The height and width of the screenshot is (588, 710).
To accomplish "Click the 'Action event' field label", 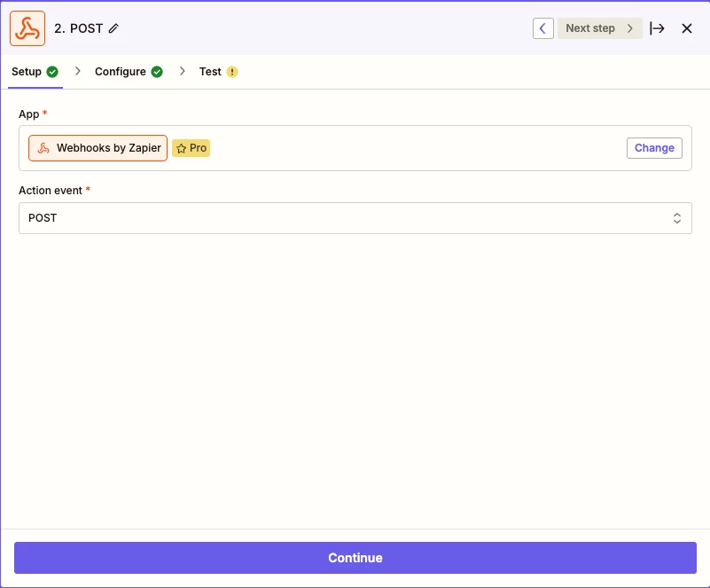I will pos(51,191).
